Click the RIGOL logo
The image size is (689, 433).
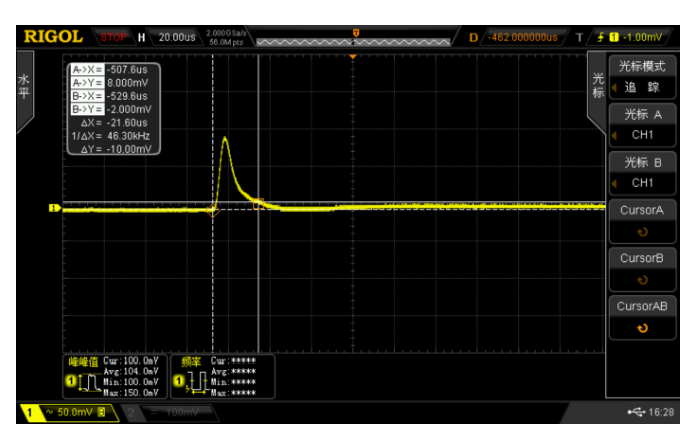[53, 37]
